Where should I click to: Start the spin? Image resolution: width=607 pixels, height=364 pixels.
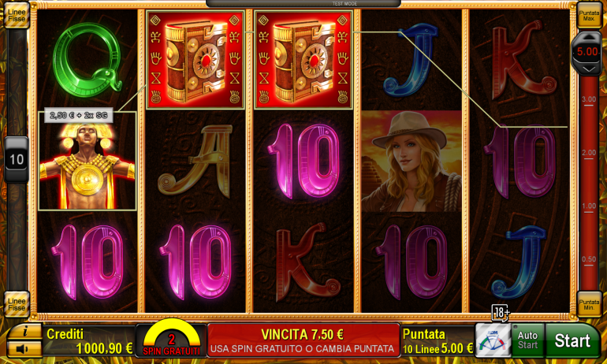pos(572,340)
